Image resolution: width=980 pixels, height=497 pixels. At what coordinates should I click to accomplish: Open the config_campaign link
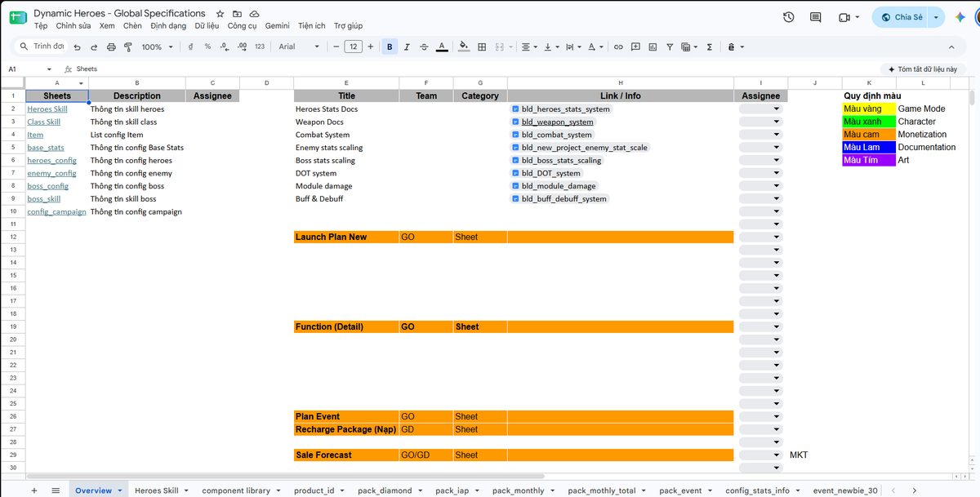pos(56,211)
